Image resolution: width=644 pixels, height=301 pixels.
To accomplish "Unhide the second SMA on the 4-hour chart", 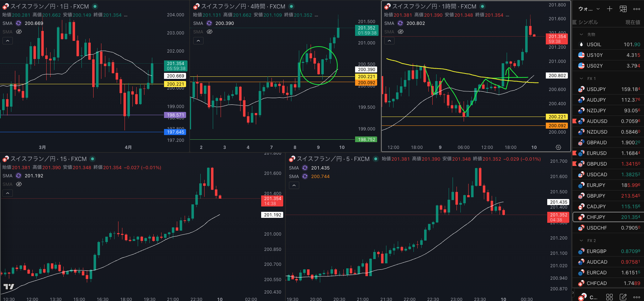I will (x=210, y=32).
